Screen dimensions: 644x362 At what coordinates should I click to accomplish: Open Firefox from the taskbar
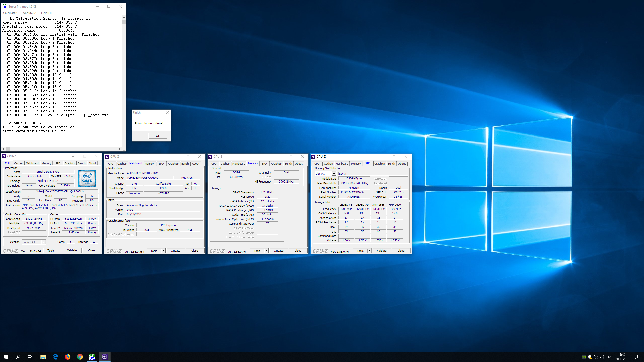[68, 357]
